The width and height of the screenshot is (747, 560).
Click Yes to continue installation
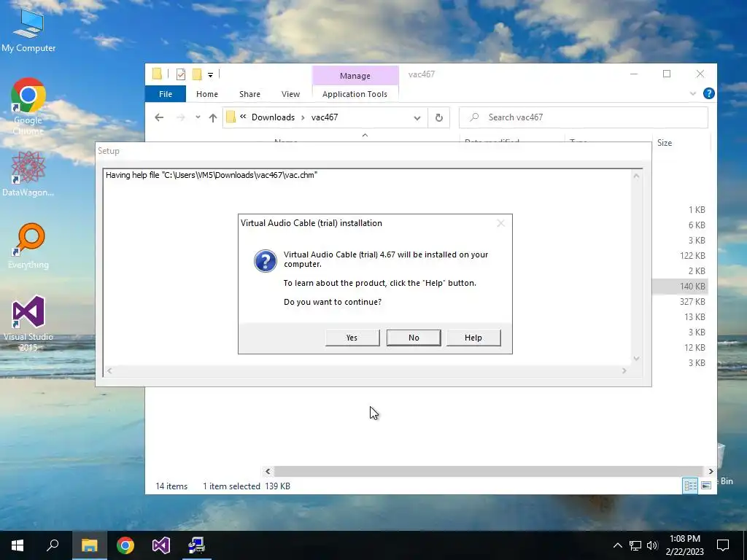(x=352, y=338)
